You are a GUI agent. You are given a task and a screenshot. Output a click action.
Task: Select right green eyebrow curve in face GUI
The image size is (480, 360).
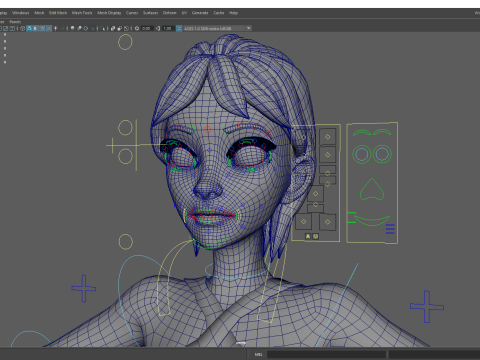(x=382, y=132)
